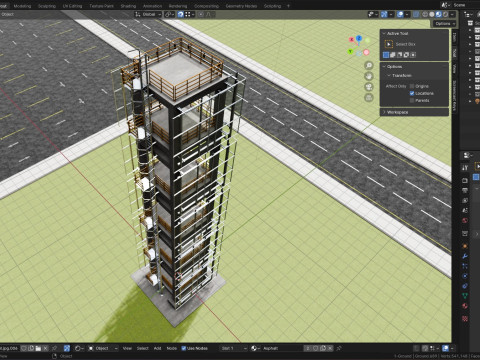Screen dimensions: 480x360
Task: Click the Asphalt material name field
Action: (x=282, y=348)
